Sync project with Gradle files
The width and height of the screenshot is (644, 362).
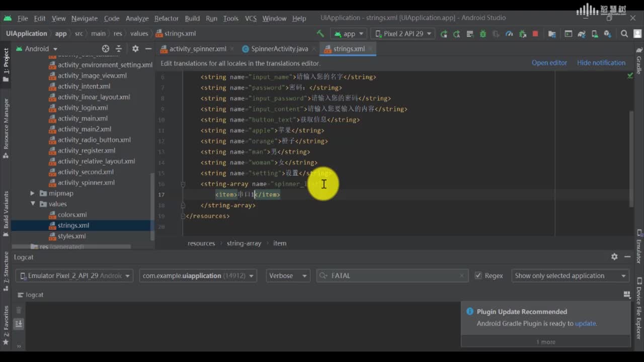pyautogui.click(x=582, y=34)
